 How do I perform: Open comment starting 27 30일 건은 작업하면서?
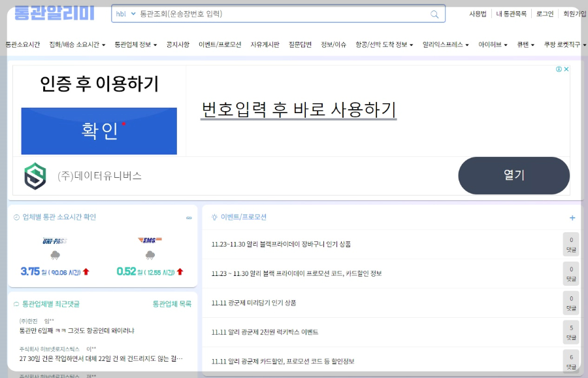(x=101, y=358)
